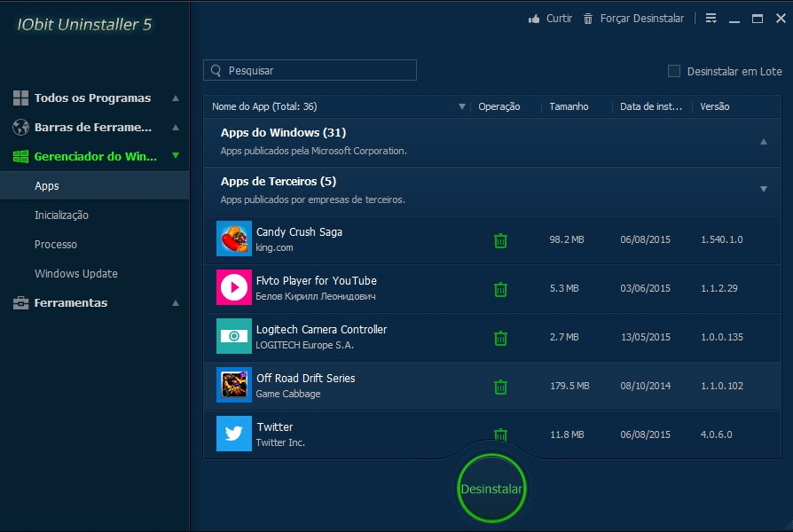Click the Operação column header

pyautogui.click(x=499, y=106)
